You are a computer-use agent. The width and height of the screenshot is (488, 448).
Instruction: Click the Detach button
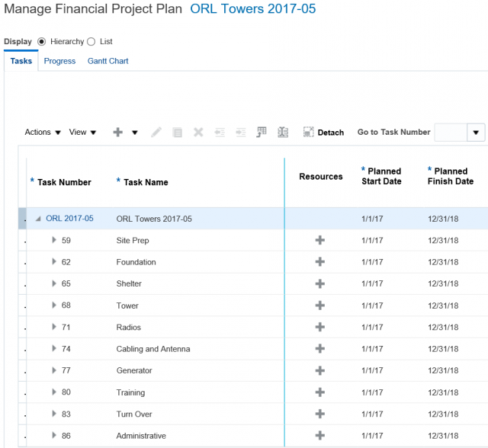click(x=323, y=133)
